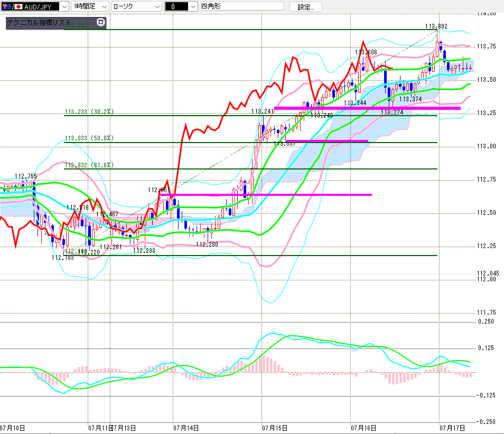Viewport: 504px width, 434px height.
Task: Click the 112.183 low price label
Action: pyautogui.click(x=63, y=258)
